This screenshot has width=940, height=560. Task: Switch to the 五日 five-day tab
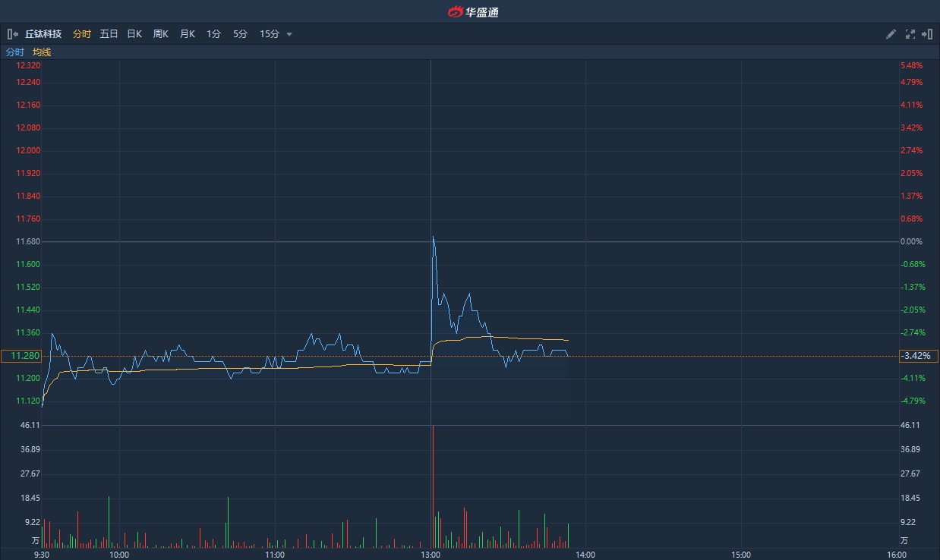[x=109, y=34]
